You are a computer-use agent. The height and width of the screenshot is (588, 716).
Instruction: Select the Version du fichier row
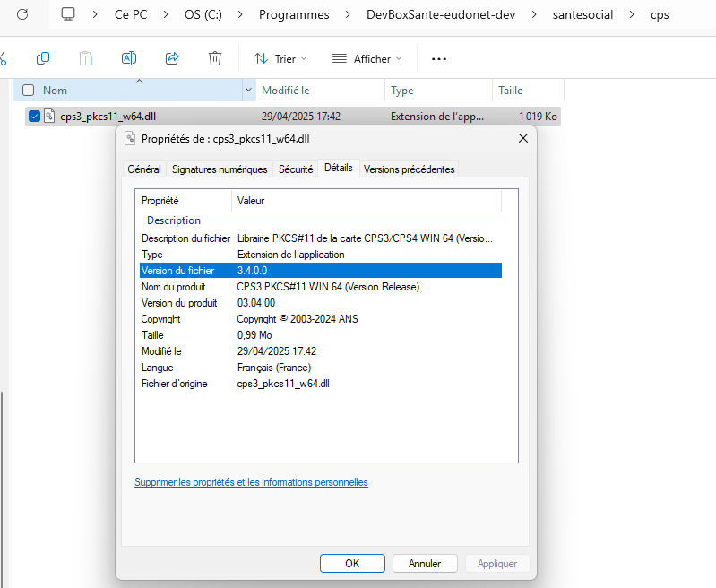click(x=321, y=271)
